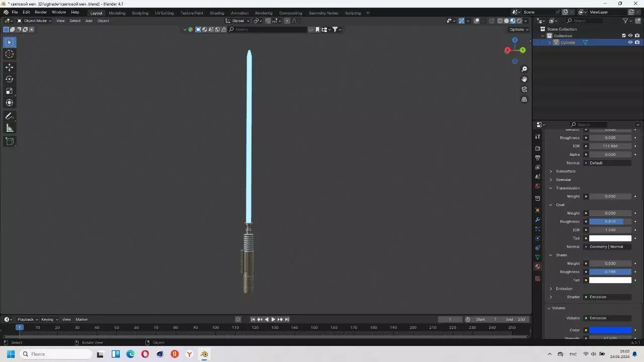Open the Marker menu in timeline
The width and height of the screenshot is (644, 362).
82,319
